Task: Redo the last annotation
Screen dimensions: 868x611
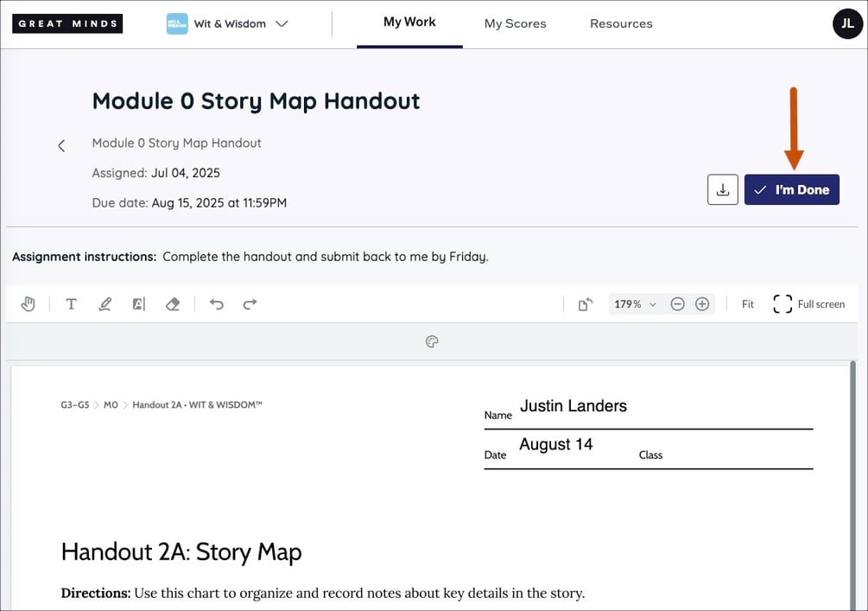Action: click(250, 304)
